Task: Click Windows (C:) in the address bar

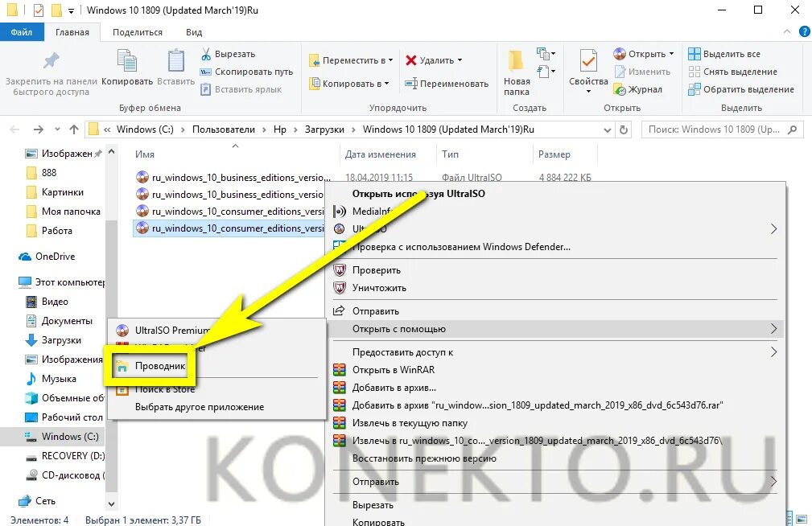Action: pos(145,129)
